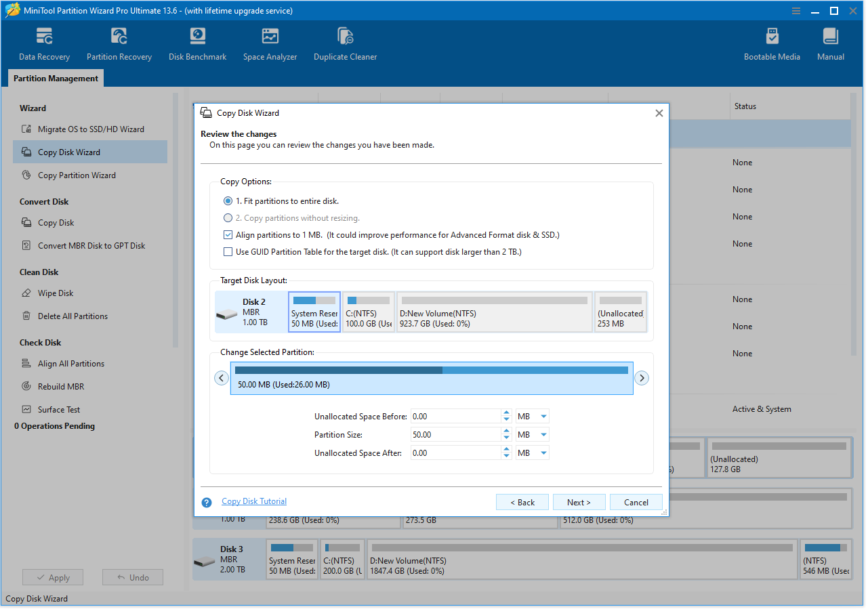Close the Copy Disk Wizard dialog
This screenshot has width=868, height=609.
click(x=659, y=113)
